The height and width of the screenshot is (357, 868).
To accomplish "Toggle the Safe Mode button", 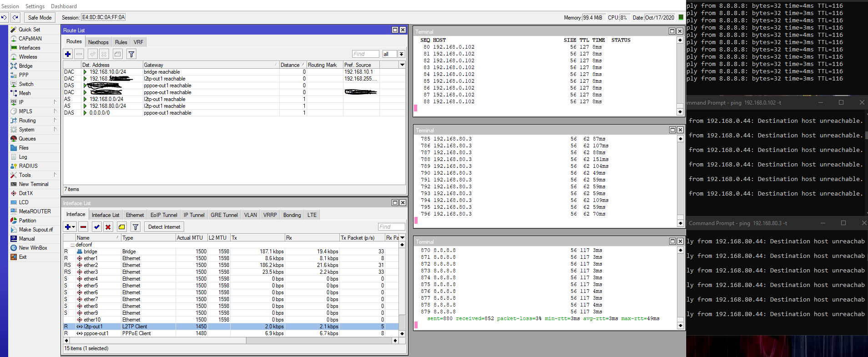I will [40, 17].
